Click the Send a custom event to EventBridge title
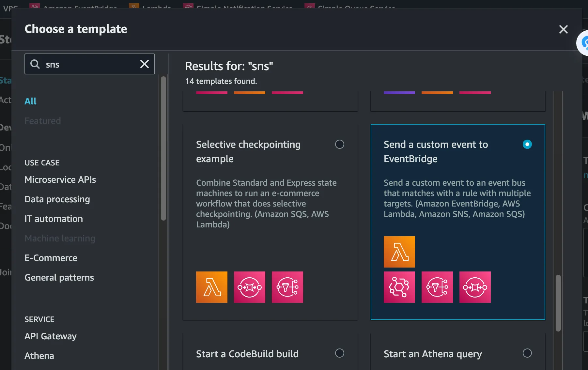 pos(436,151)
